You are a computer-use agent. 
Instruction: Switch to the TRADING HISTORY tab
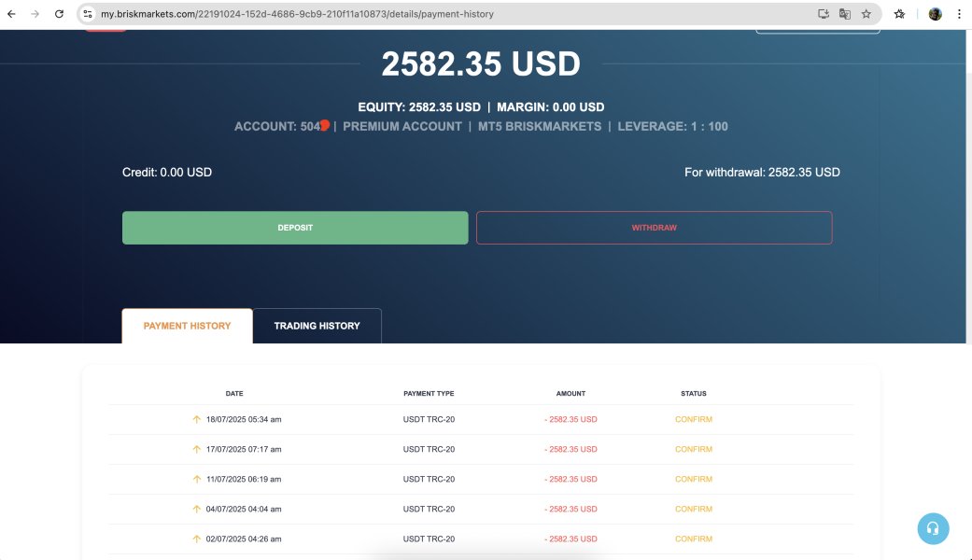(x=317, y=326)
